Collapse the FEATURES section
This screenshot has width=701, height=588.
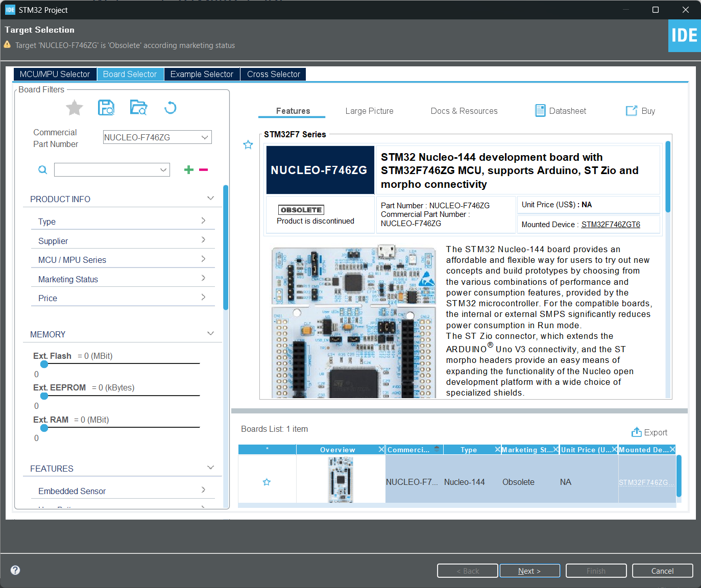pyautogui.click(x=210, y=468)
